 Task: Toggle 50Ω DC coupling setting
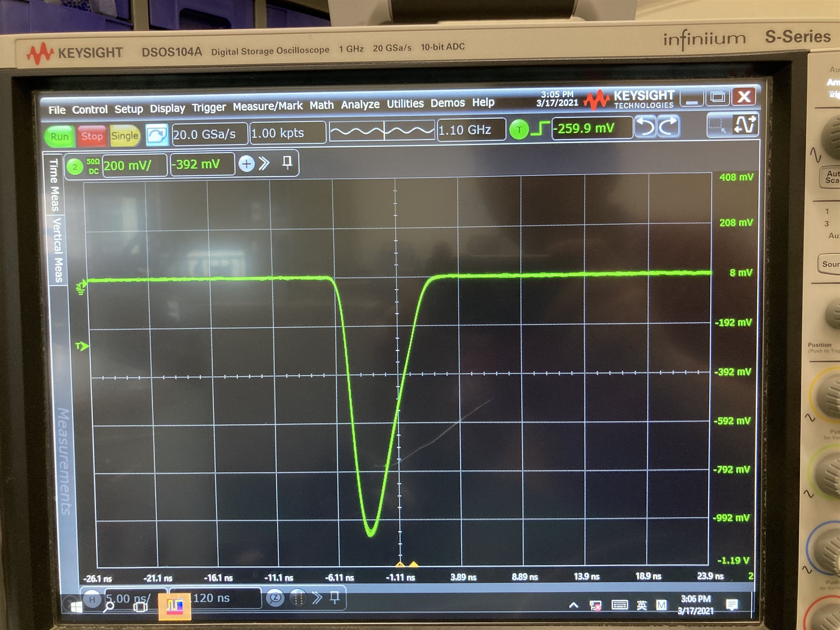point(93,166)
